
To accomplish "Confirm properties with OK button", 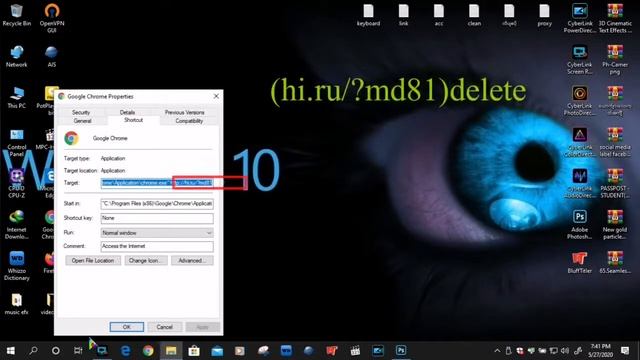I will pos(127,327).
